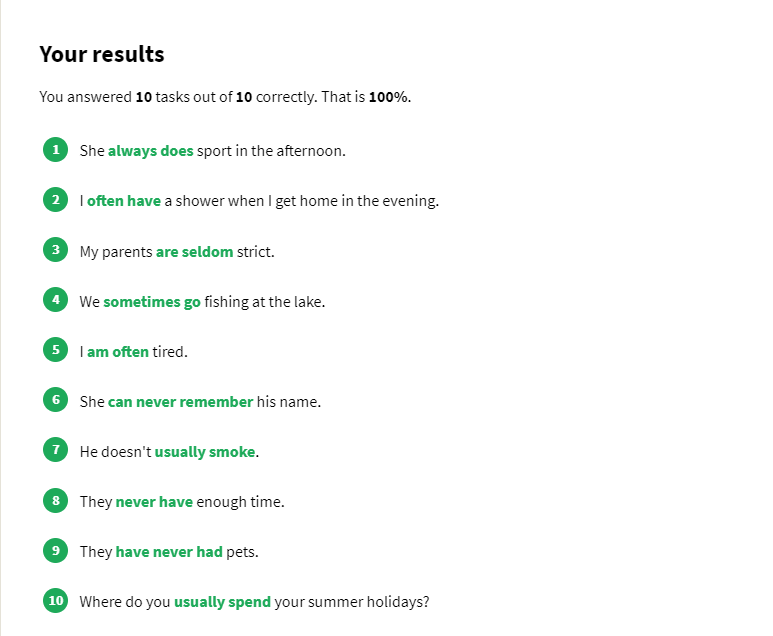This screenshot has height=636, width=773.
Task: Select the highlighted answer 'usually spend'
Action: point(222,602)
